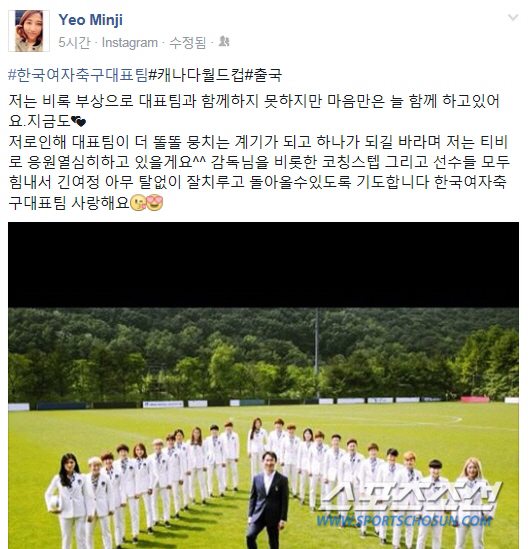Click the heart-eyes emoji
Viewport: 530px width, 549px height.
154,203
